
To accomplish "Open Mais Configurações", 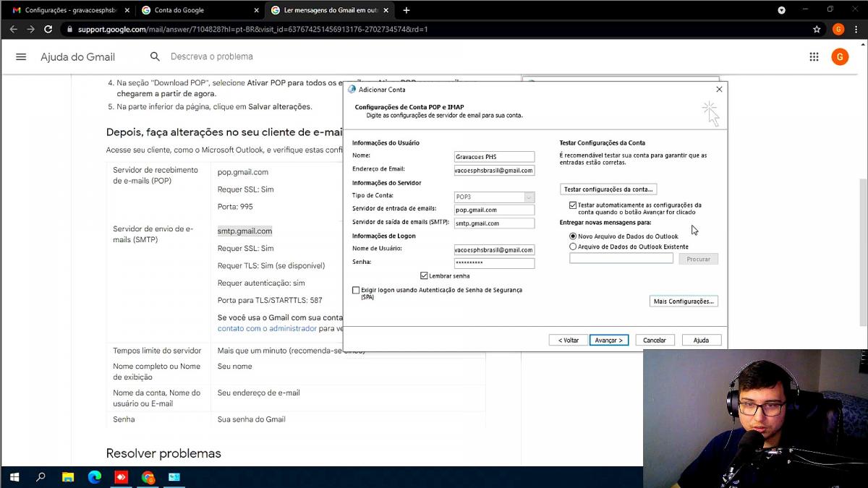I will (684, 301).
